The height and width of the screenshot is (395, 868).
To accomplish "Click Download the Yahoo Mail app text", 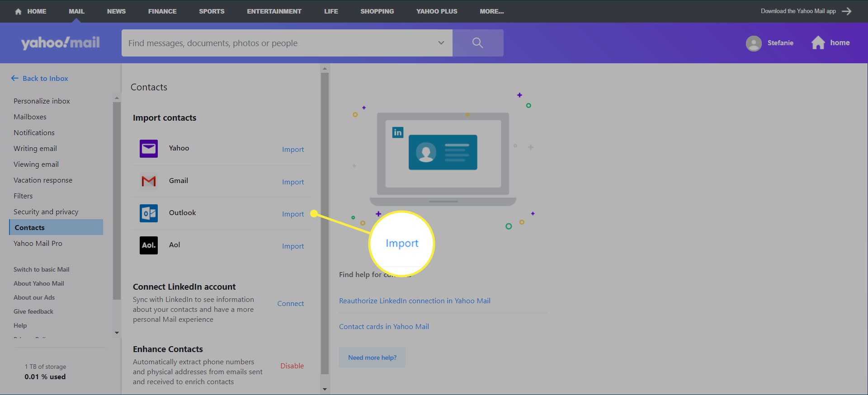I will 798,11.
